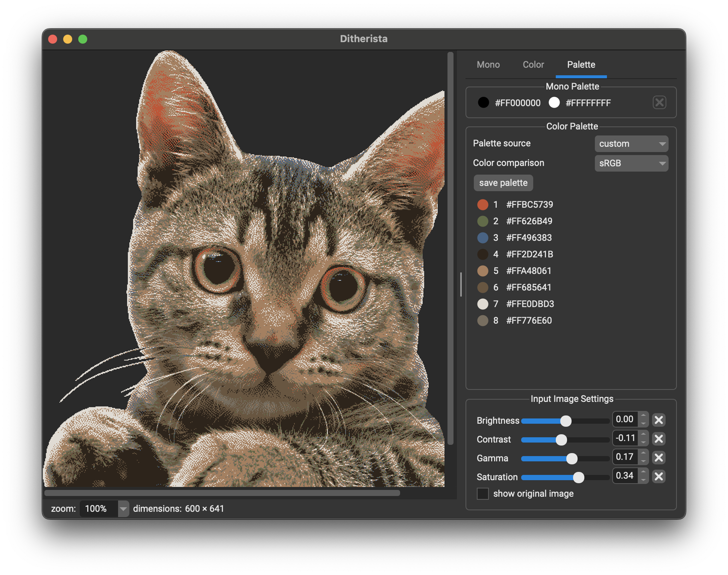Click palette color 3 blue swatch

point(483,238)
